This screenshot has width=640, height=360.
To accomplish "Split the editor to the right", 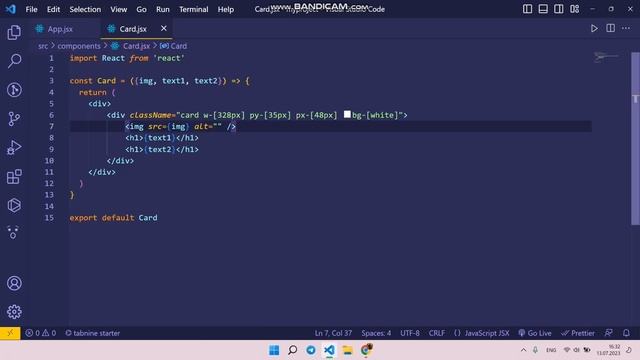I will (x=610, y=28).
